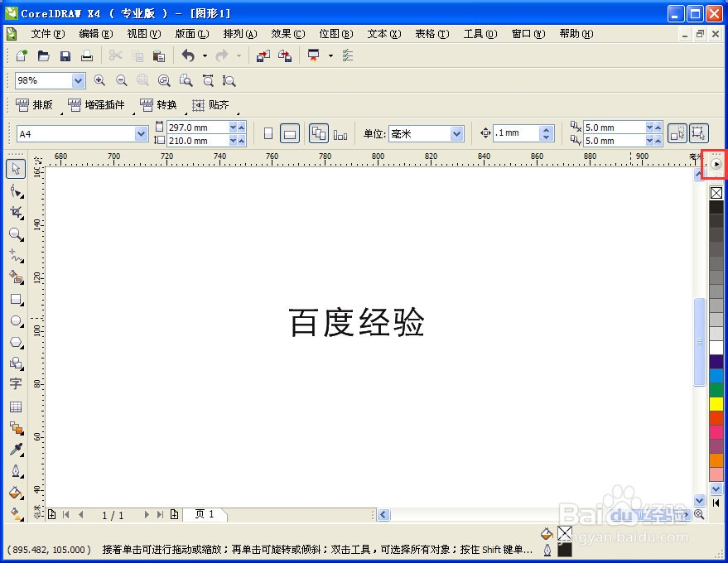This screenshot has width=728, height=563.
Task: Pick the yellow color swatch
Action: coord(716,404)
